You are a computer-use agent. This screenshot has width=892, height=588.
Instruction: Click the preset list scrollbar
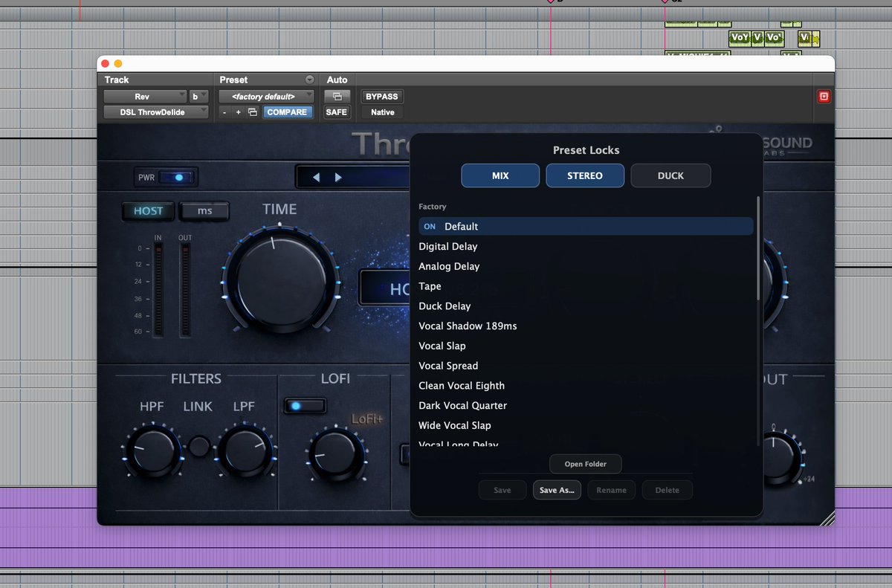pos(758,249)
